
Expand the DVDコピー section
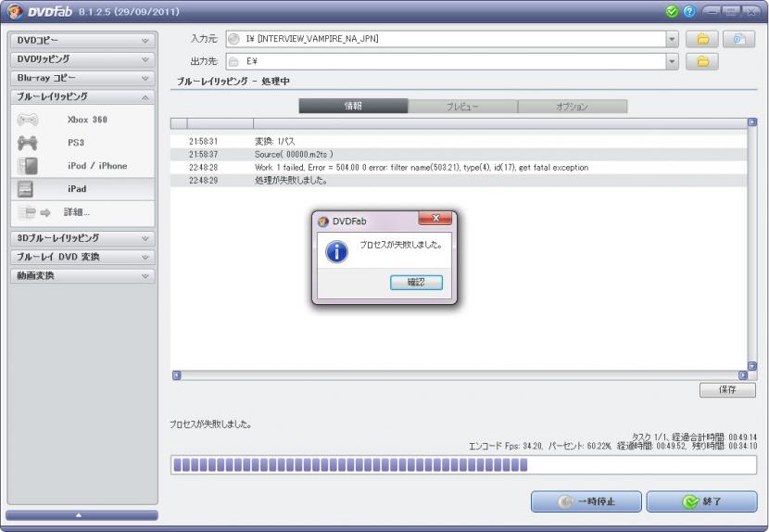coord(82,41)
